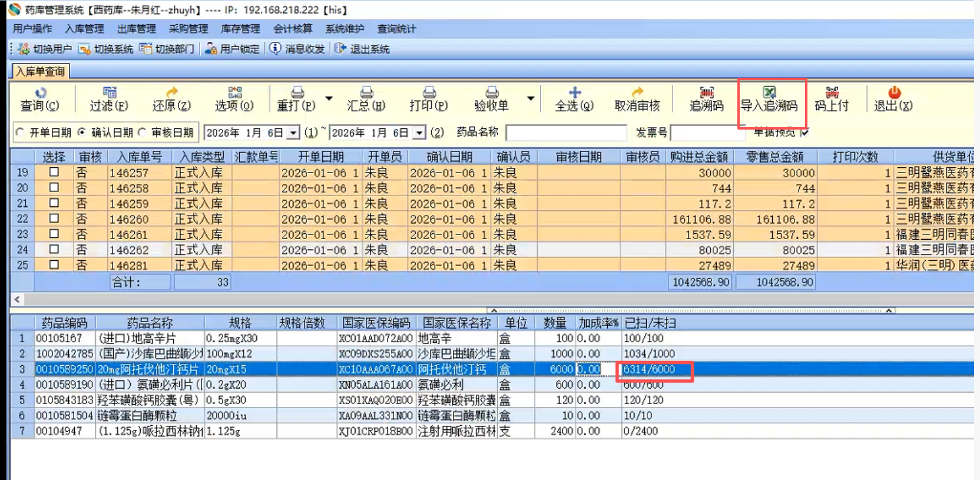Sort by the 药品名称 column header

pos(150,323)
